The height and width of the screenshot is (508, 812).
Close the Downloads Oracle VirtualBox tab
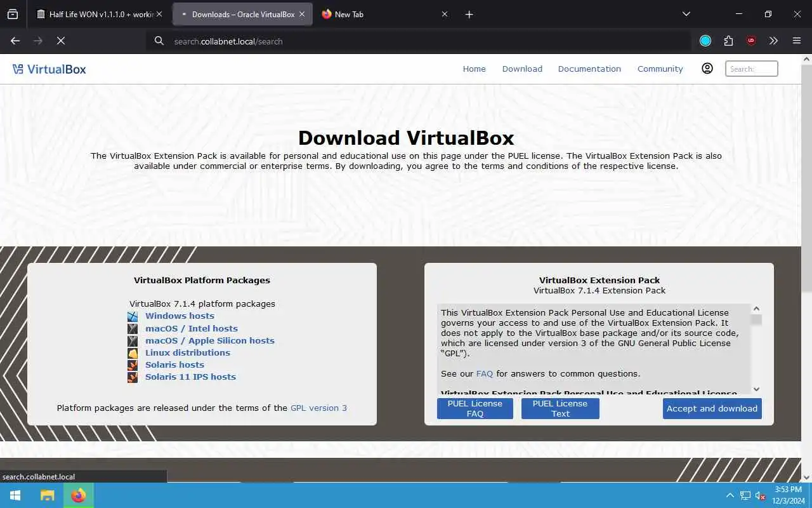pyautogui.click(x=302, y=14)
